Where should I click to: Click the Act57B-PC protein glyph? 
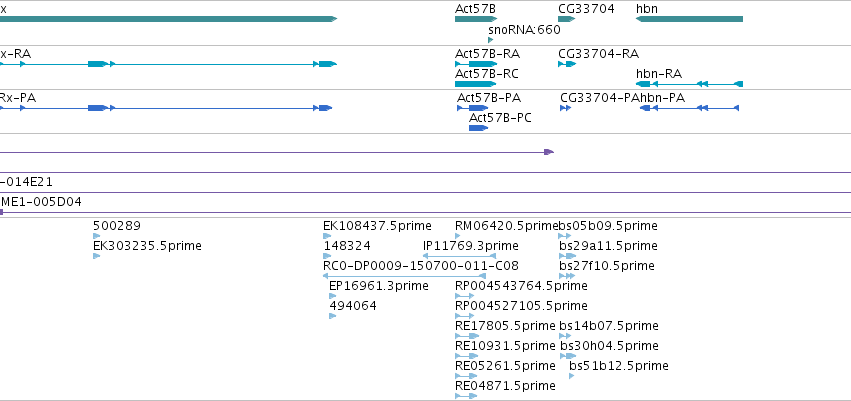pos(479,128)
